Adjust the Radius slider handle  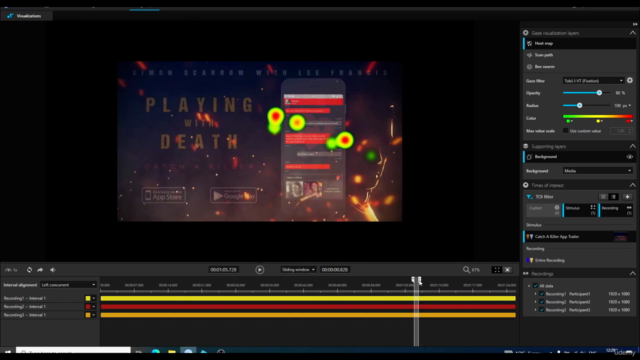click(579, 105)
